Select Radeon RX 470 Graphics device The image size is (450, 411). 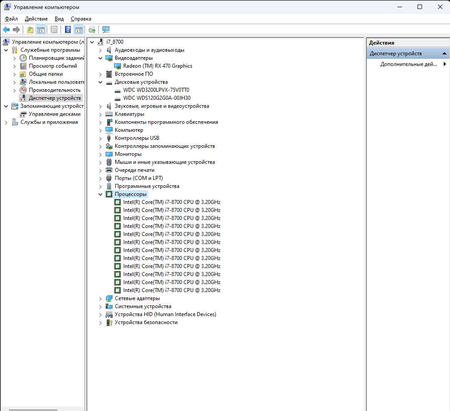pos(158,66)
